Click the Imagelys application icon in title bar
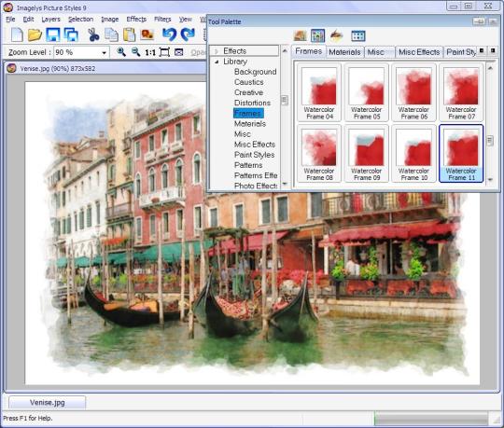This screenshot has height=428, width=504. click(8, 7)
